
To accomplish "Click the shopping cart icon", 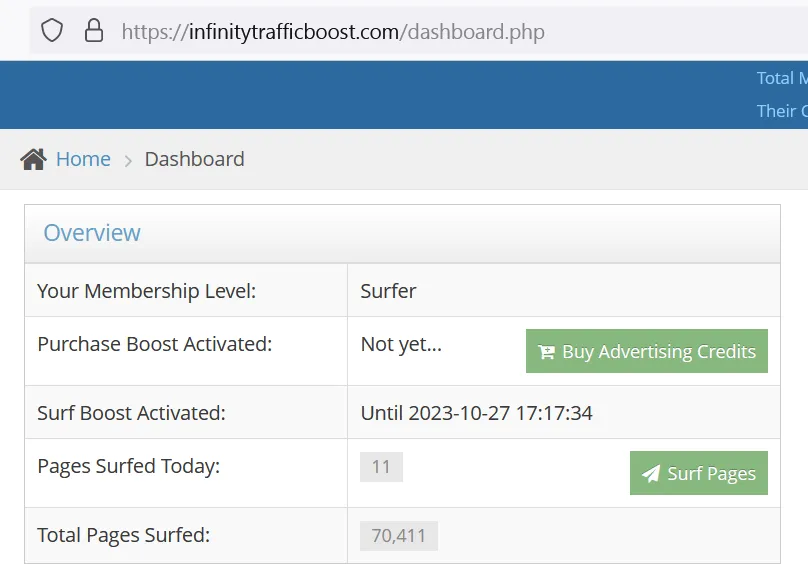I will click(x=546, y=352).
